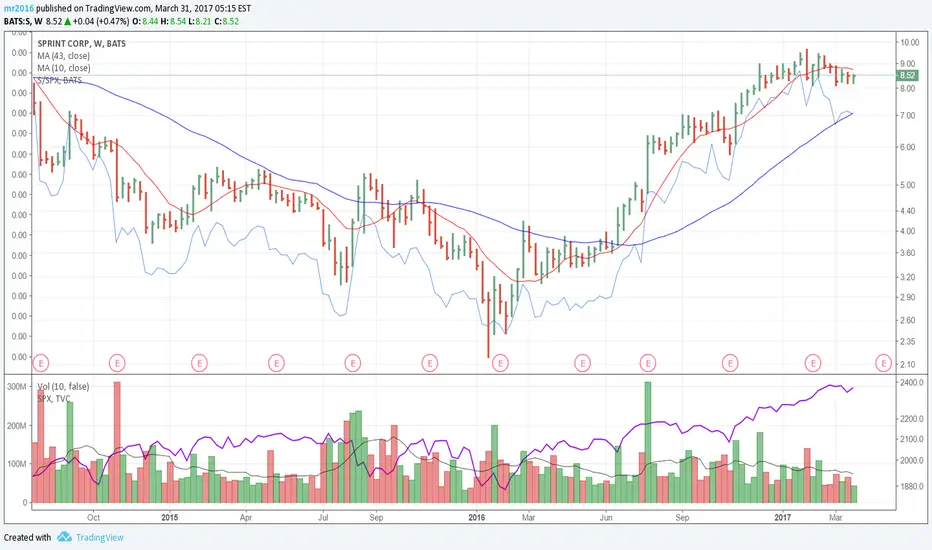
Task: Click the leftmost earnings E marker
Action: coord(40,362)
